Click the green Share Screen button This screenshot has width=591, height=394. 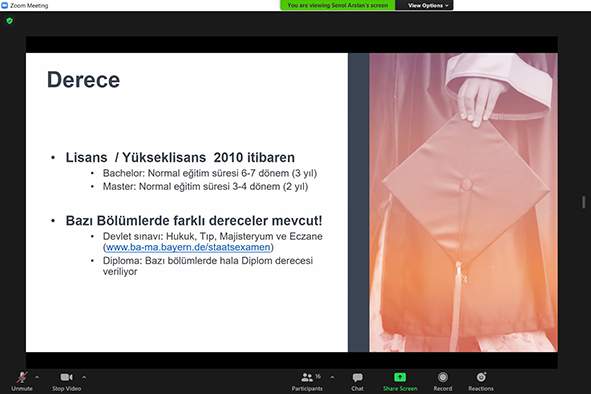[x=400, y=381]
